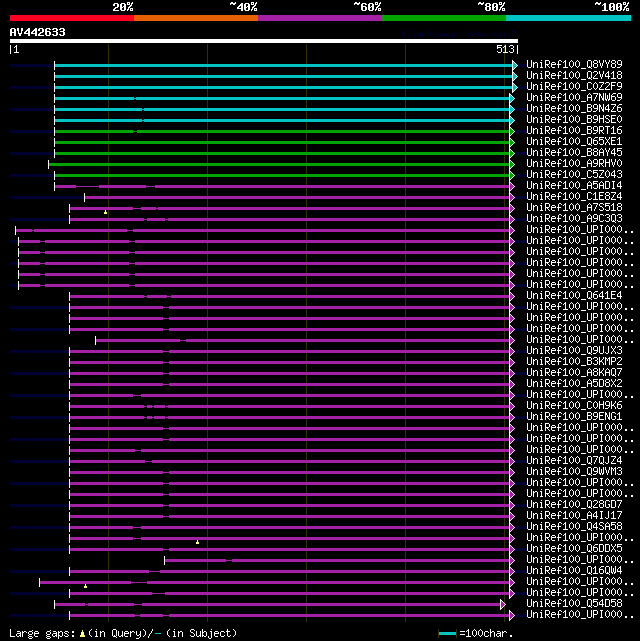Click the arrowhead of the UniRef100_A7NW69 alignment
Image resolution: width=640 pixels, height=641 pixels.
(x=512, y=99)
